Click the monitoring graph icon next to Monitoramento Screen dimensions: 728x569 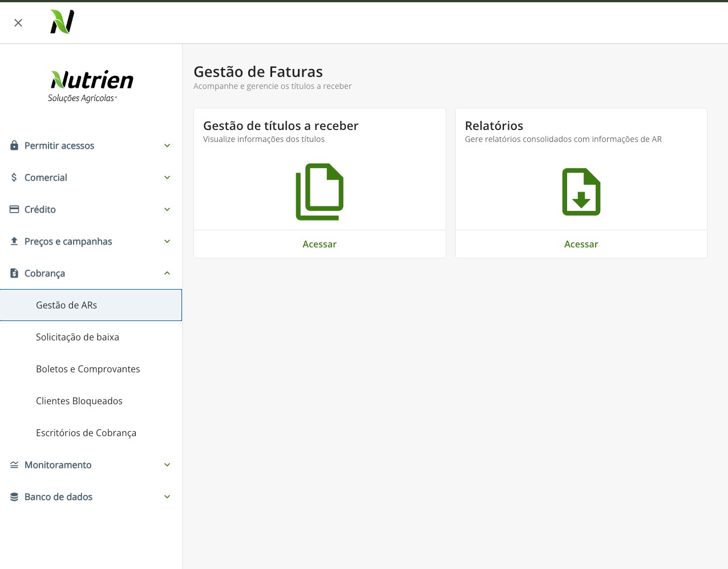tap(14, 465)
